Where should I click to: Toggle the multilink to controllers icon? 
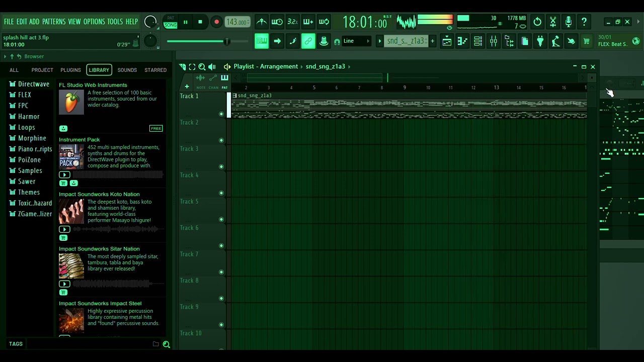coord(308,41)
